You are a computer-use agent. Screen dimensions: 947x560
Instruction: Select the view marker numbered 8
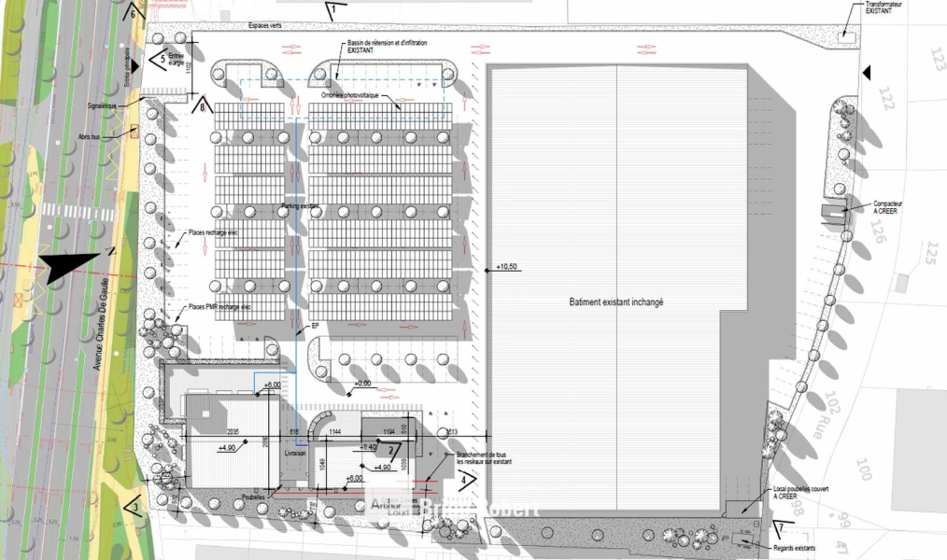[204, 106]
